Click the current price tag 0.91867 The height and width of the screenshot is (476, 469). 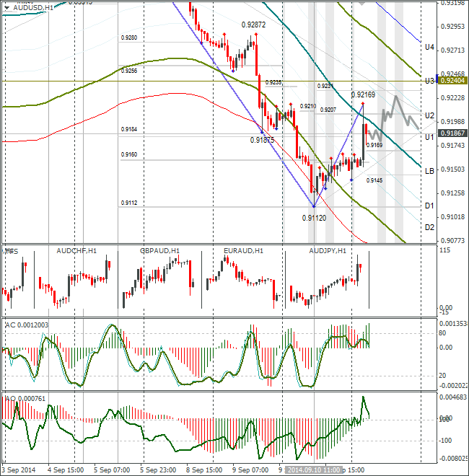(x=452, y=133)
